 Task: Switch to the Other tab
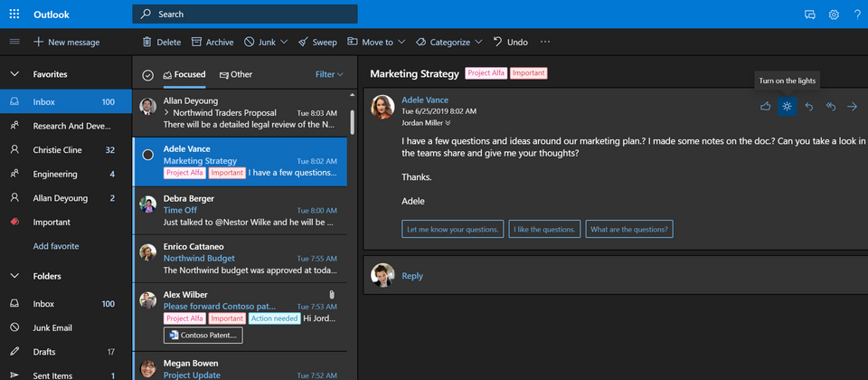(x=236, y=74)
